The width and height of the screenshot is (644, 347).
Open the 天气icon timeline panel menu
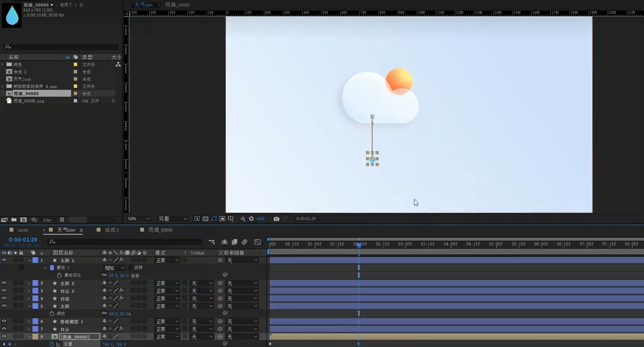pos(81,230)
